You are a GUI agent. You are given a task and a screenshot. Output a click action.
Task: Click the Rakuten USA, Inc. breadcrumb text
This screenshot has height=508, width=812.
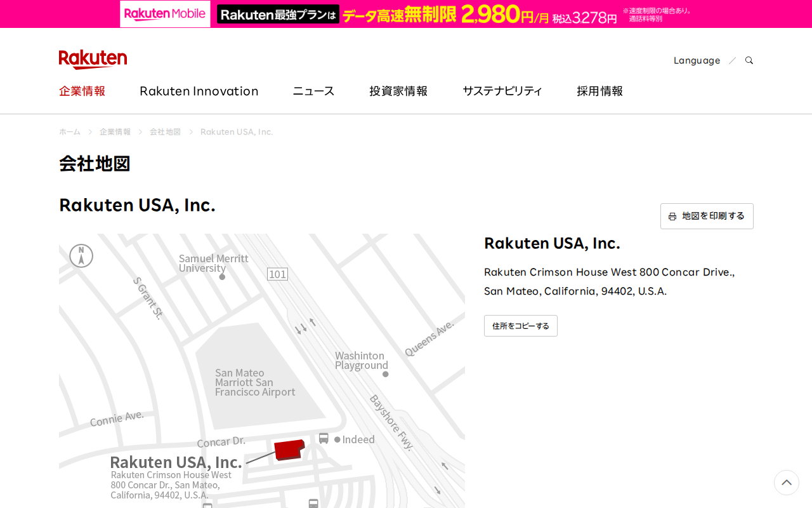(237, 131)
